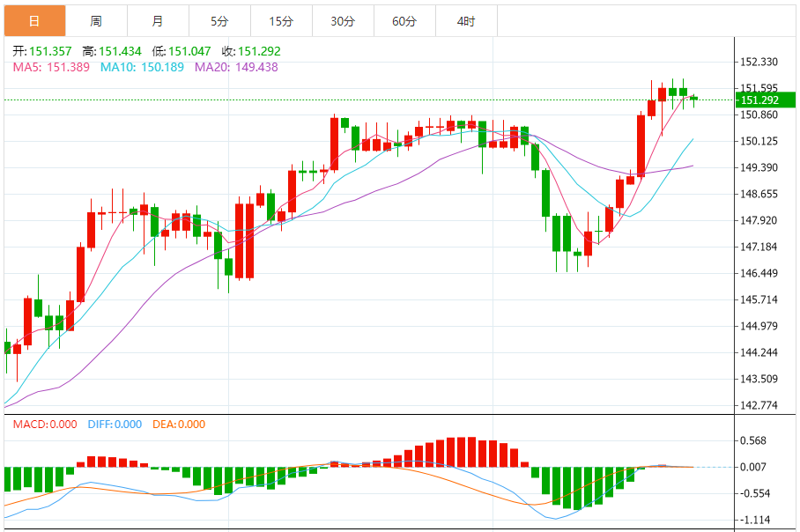Click the 0.568 MACD axis label
This screenshot has height=532, width=800.
753,440
